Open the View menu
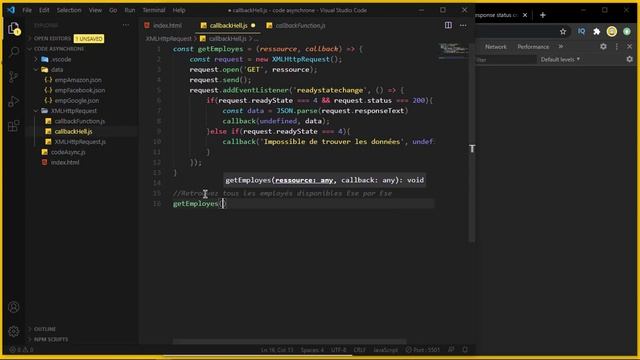640x360 pixels. click(96, 10)
